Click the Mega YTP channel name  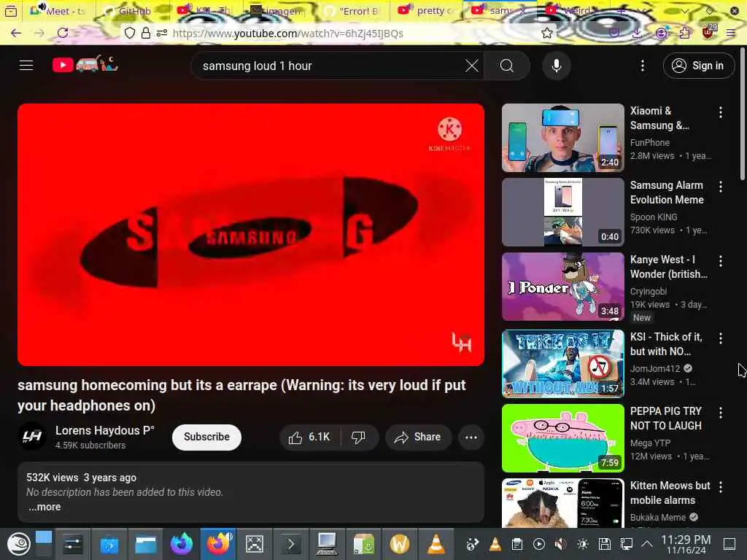pyautogui.click(x=650, y=443)
